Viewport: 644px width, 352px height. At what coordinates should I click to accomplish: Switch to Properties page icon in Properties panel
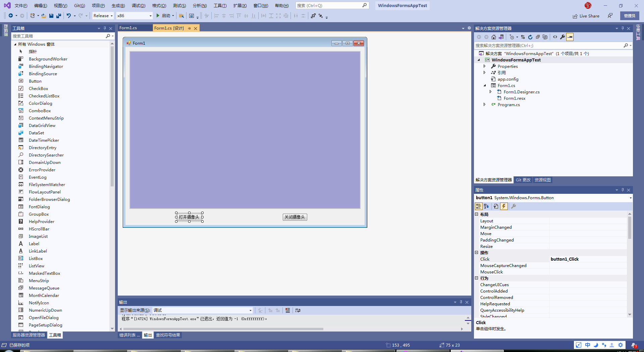pyautogui.click(x=496, y=206)
